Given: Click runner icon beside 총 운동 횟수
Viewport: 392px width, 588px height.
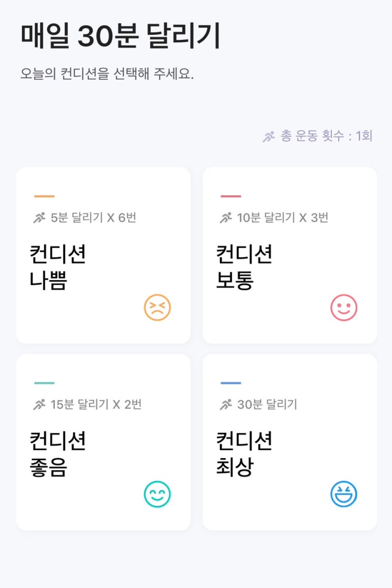Looking at the screenshot, I should coord(269,137).
